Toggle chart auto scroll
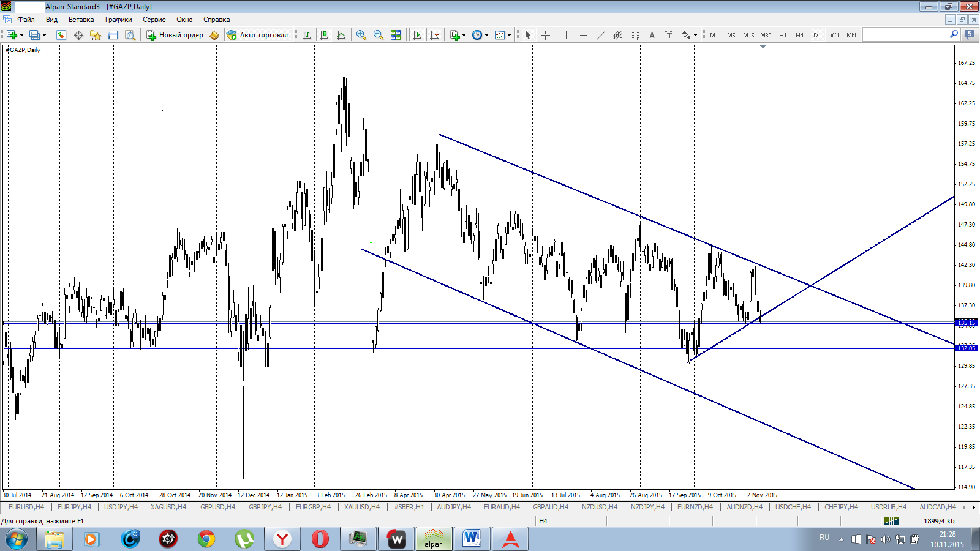 click(417, 35)
